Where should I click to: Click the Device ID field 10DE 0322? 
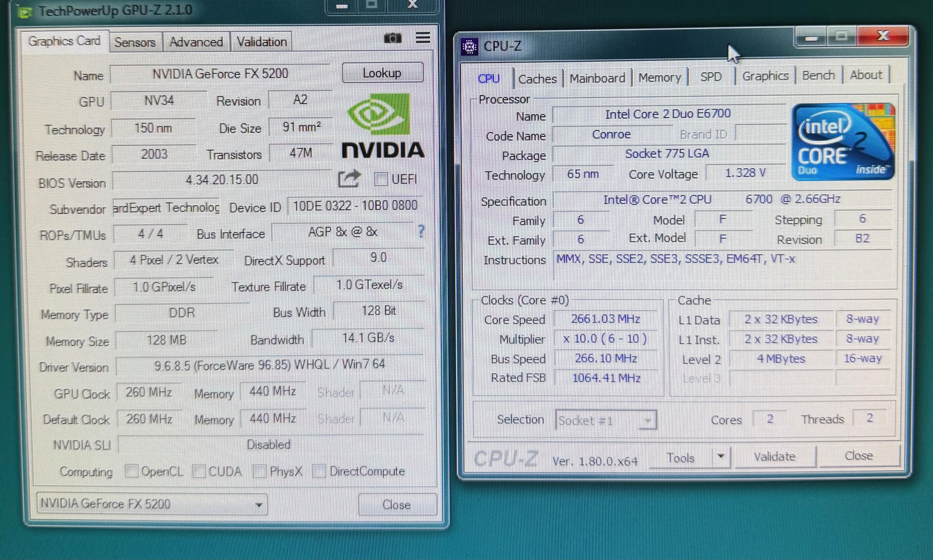pyautogui.click(x=355, y=205)
